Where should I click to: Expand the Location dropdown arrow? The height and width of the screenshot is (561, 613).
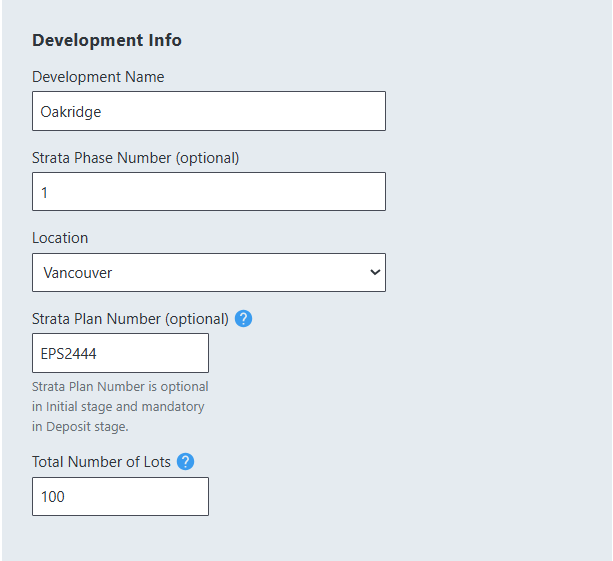(374, 272)
